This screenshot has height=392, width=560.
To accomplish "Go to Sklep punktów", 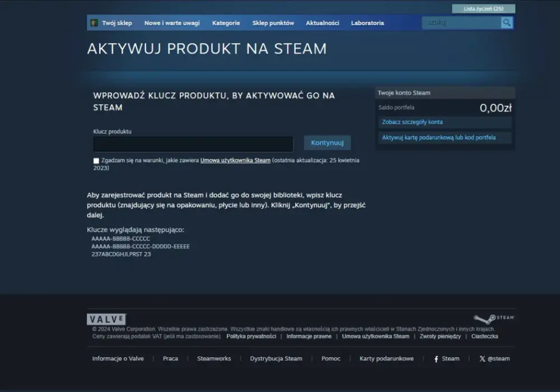I will tap(273, 23).
